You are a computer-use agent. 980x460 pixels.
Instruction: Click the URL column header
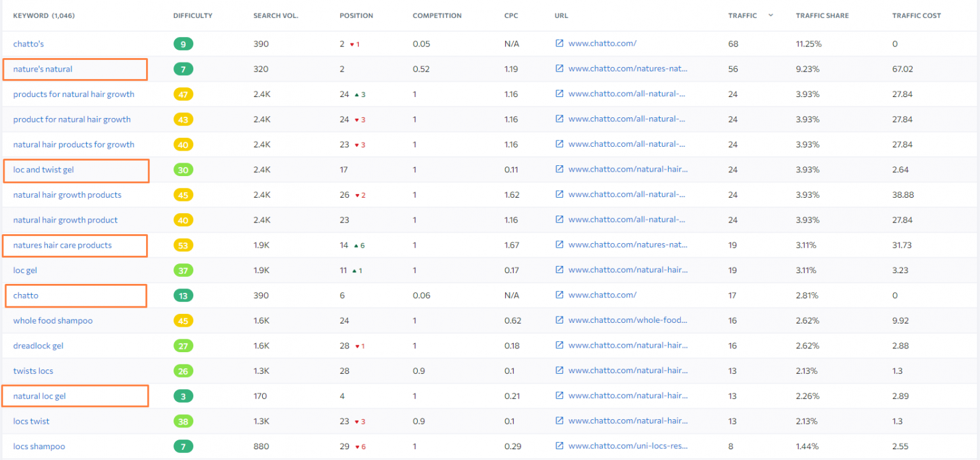561,16
